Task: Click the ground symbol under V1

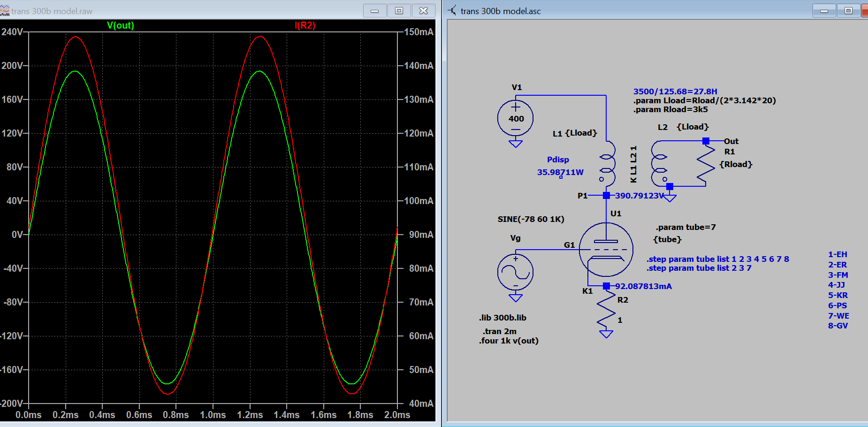Action: (516, 144)
